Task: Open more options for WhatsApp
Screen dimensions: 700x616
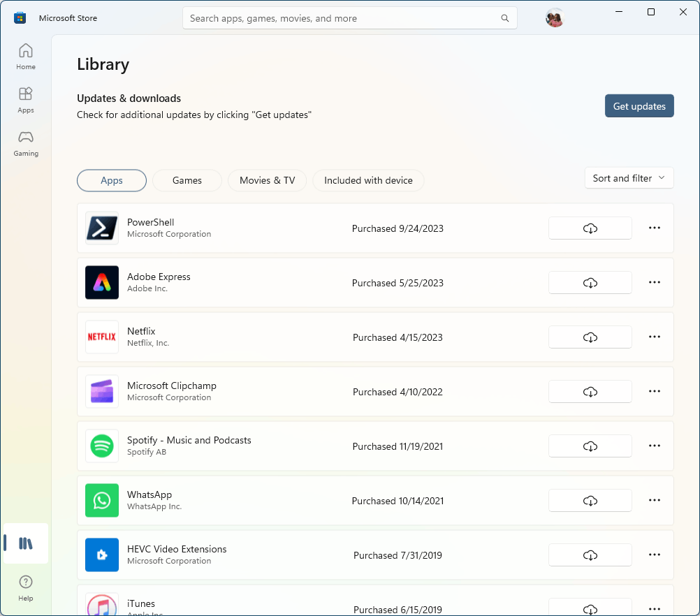Action: [x=654, y=500]
